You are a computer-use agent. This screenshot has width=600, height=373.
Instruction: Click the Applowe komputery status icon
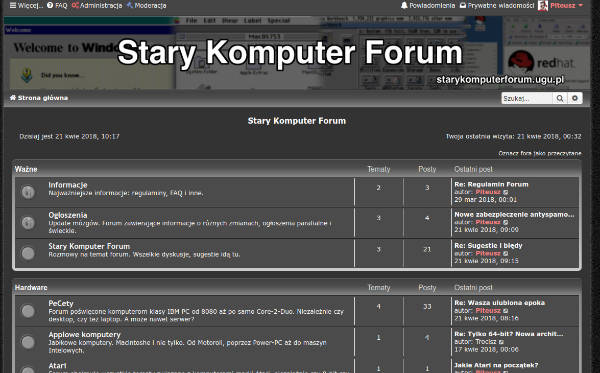pos(28,342)
